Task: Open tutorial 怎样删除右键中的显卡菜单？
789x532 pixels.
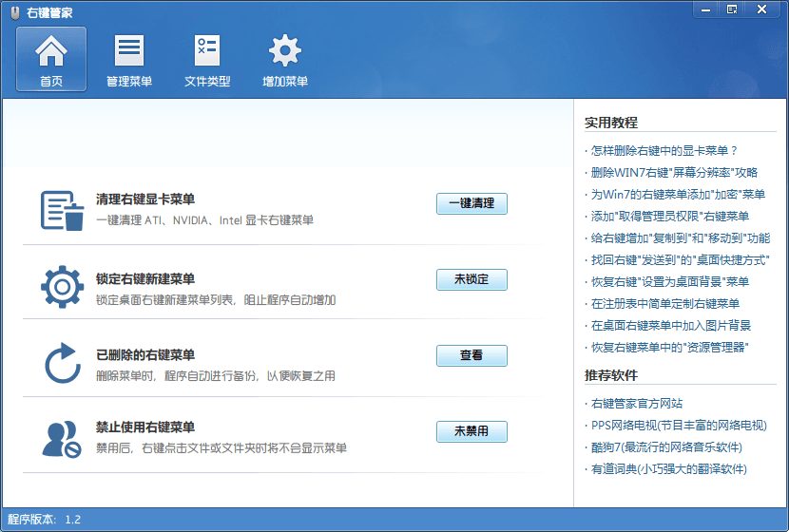Action: 664,151
